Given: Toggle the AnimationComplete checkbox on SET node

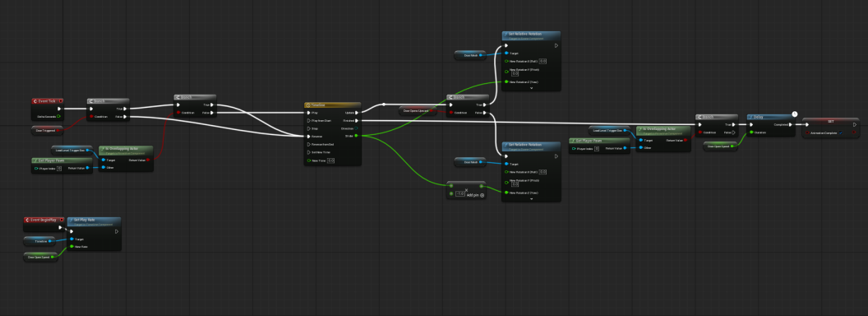Looking at the screenshot, I should (x=841, y=133).
